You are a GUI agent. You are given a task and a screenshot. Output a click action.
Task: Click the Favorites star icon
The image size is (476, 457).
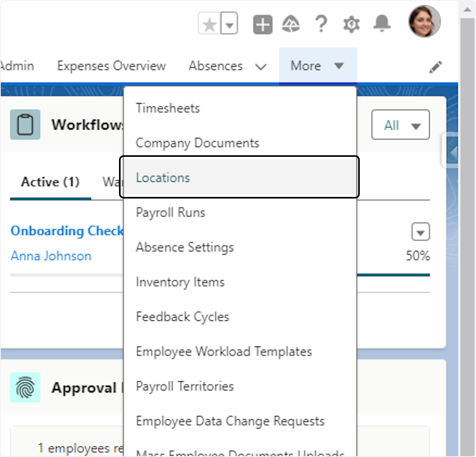click(209, 25)
